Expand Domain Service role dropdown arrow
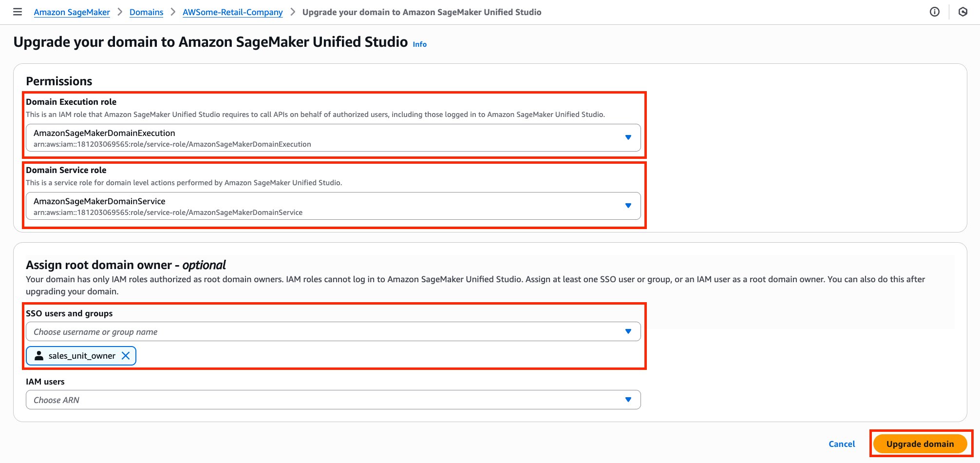The height and width of the screenshot is (463, 980). [x=628, y=206]
